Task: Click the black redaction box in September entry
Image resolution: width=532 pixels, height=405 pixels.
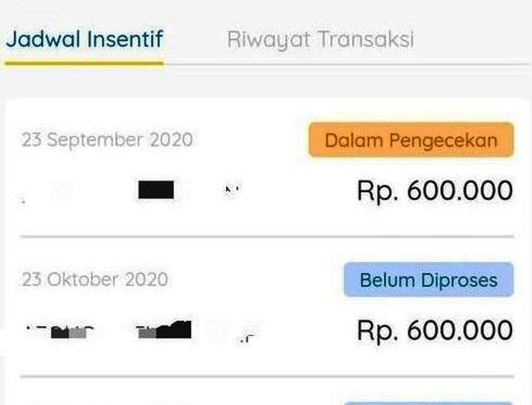Action: [156, 190]
